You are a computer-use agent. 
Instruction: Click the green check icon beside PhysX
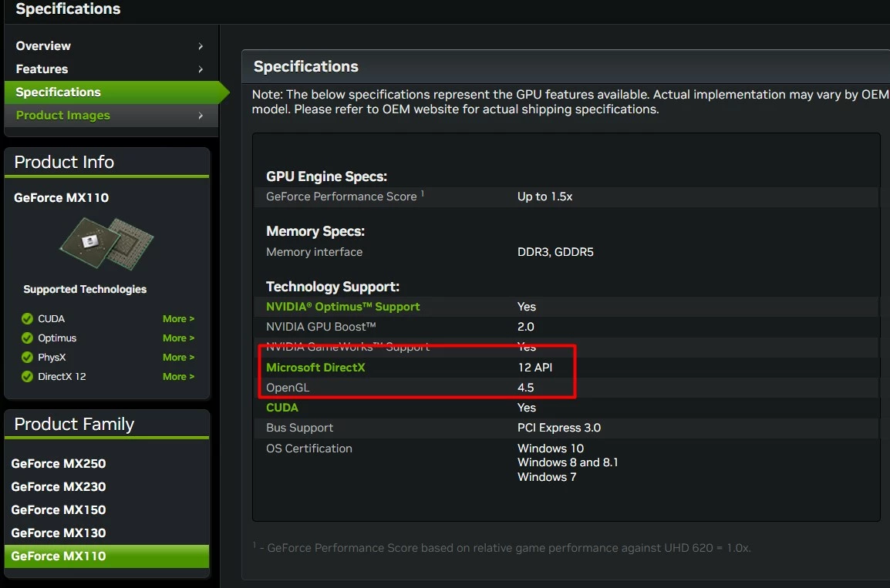(27, 358)
